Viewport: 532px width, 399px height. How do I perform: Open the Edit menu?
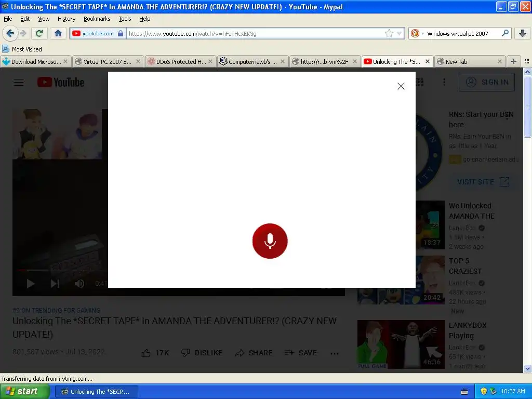click(x=25, y=19)
